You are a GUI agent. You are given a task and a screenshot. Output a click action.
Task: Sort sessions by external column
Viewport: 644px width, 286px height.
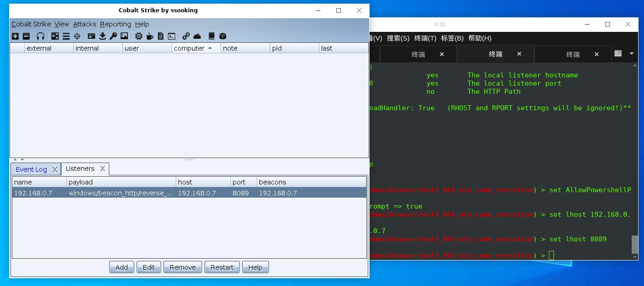click(x=49, y=48)
